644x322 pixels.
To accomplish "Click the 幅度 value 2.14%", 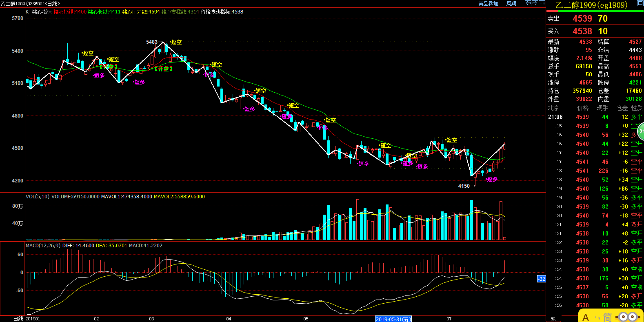I will (584, 58).
